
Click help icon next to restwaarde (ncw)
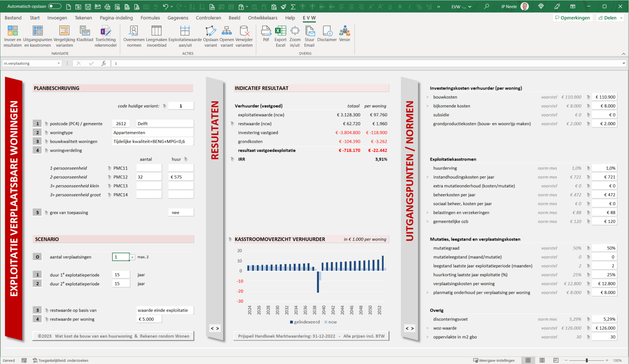tap(232, 124)
